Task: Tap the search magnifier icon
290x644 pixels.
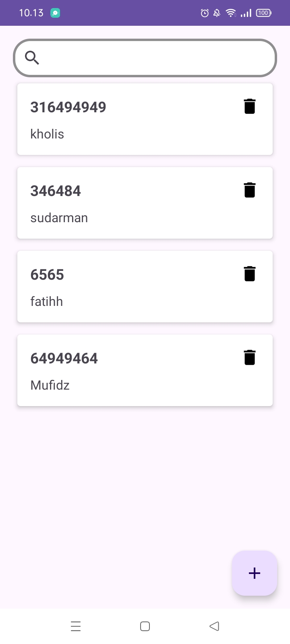Action: pos(32,58)
